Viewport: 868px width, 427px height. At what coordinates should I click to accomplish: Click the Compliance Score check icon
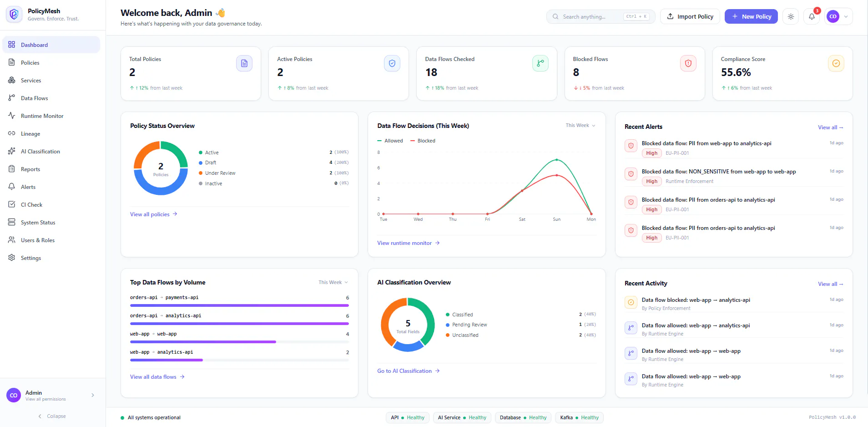click(836, 63)
